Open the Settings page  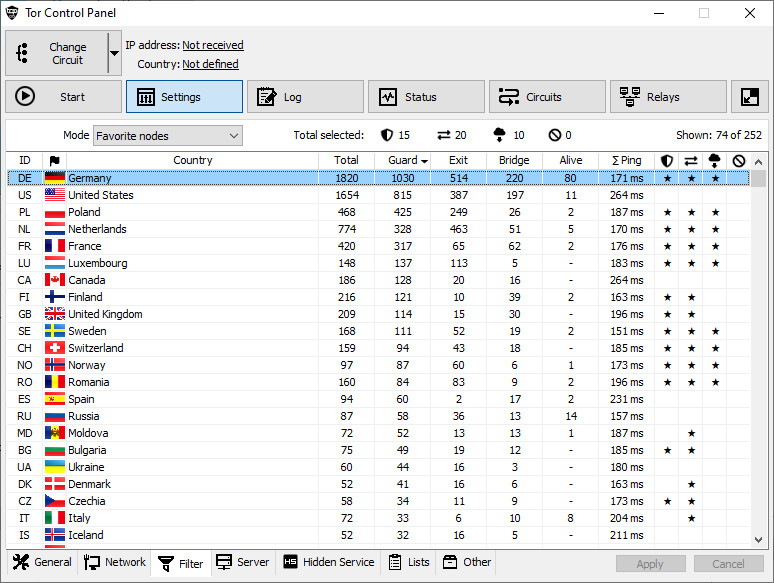(184, 97)
